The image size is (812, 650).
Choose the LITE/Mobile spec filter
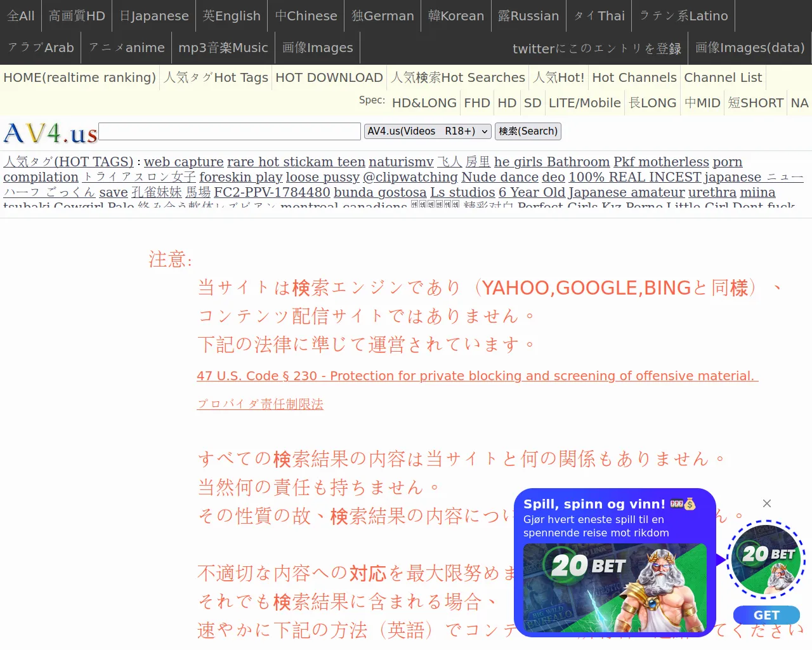[584, 103]
